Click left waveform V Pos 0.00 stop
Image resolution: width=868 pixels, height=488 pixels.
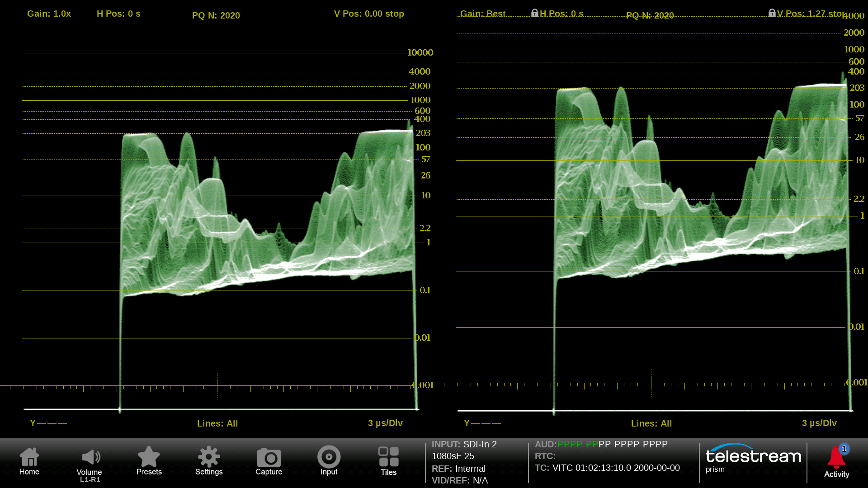pyautogui.click(x=369, y=14)
